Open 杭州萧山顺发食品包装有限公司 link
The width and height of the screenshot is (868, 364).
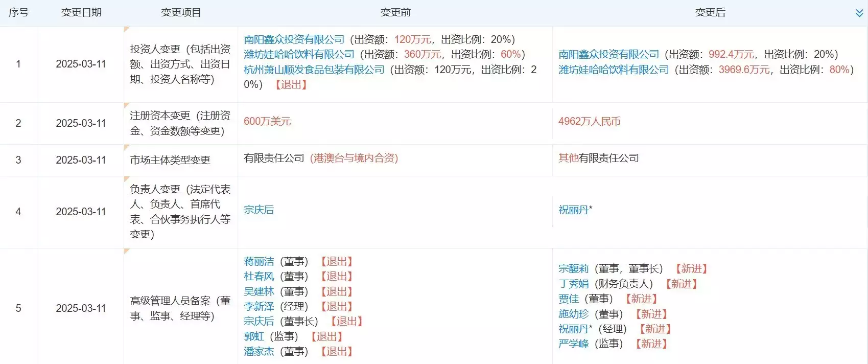[314, 70]
